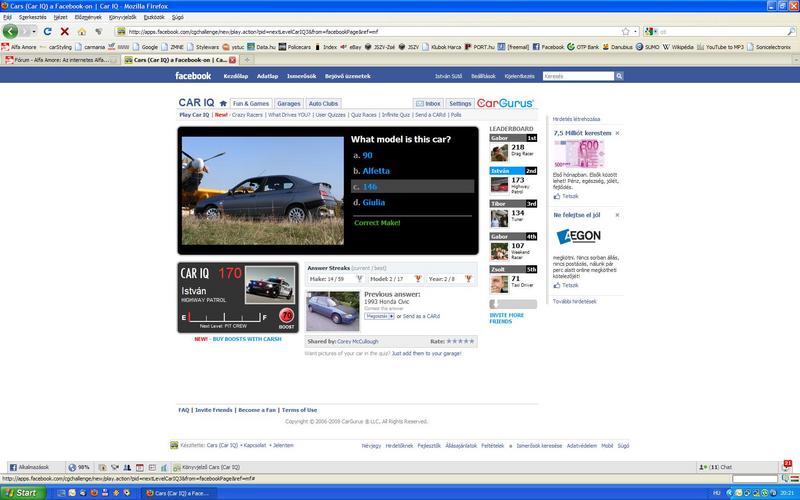Open the Crazy Racers link
The height and width of the screenshot is (500, 800).
pyautogui.click(x=247, y=115)
